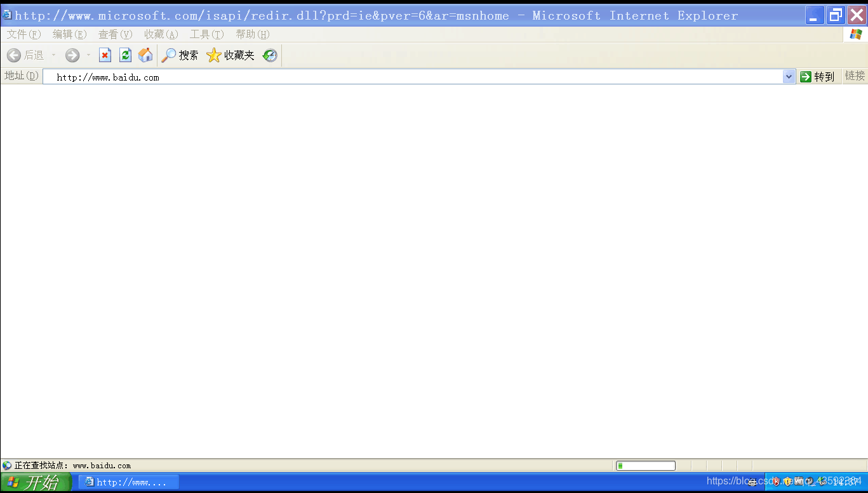Refresh the page with the green arrows icon
Image resolution: width=868 pixels, height=493 pixels.
(125, 56)
